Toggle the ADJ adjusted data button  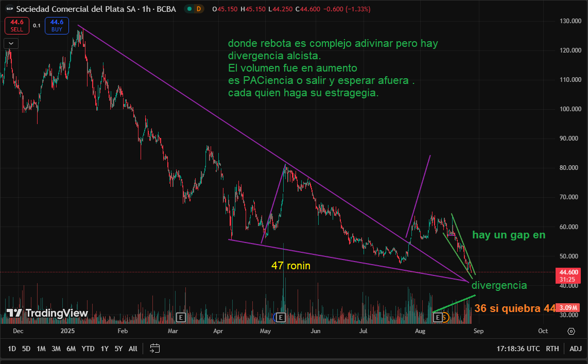[x=576, y=349]
